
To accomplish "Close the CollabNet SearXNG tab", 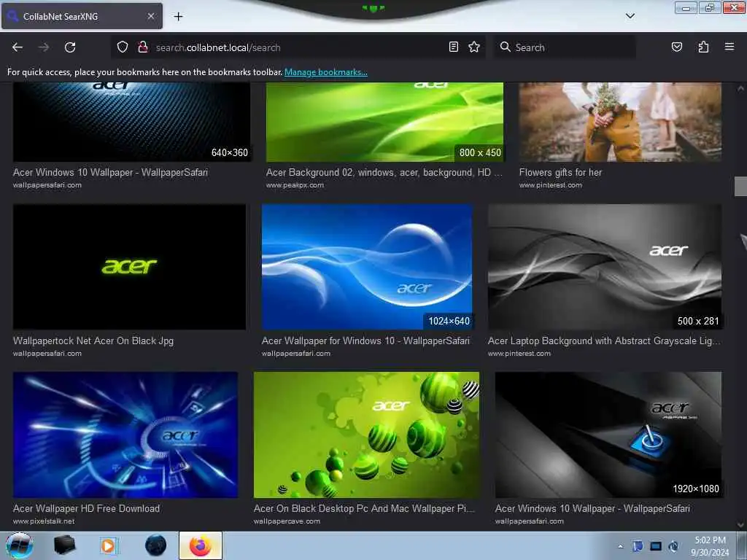I will (x=150, y=16).
